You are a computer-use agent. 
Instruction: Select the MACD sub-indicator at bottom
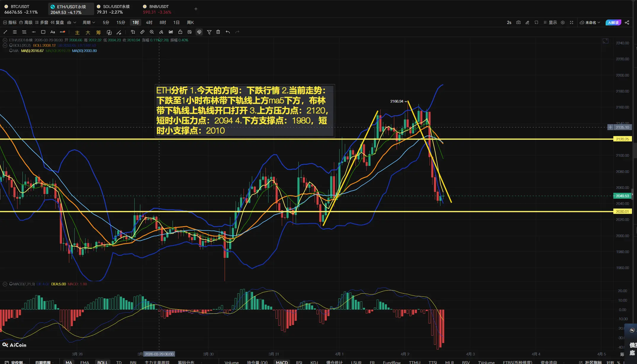click(281, 362)
